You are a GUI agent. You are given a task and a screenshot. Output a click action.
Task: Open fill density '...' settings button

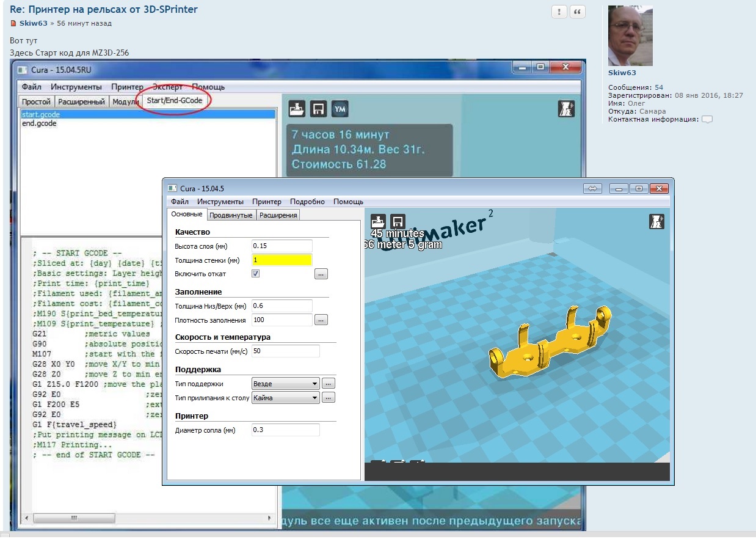pyautogui.click(x=322, y=320)
